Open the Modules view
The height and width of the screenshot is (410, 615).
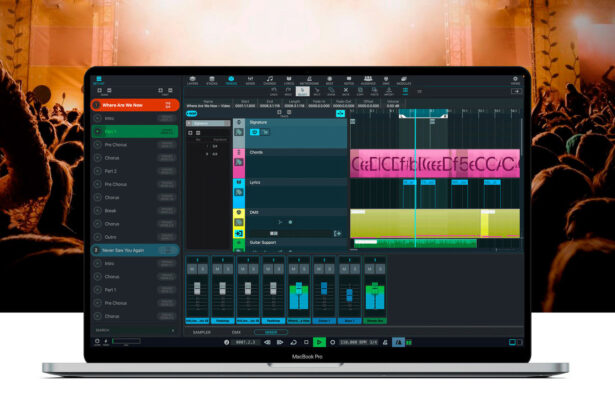click(x=404, y=81)
